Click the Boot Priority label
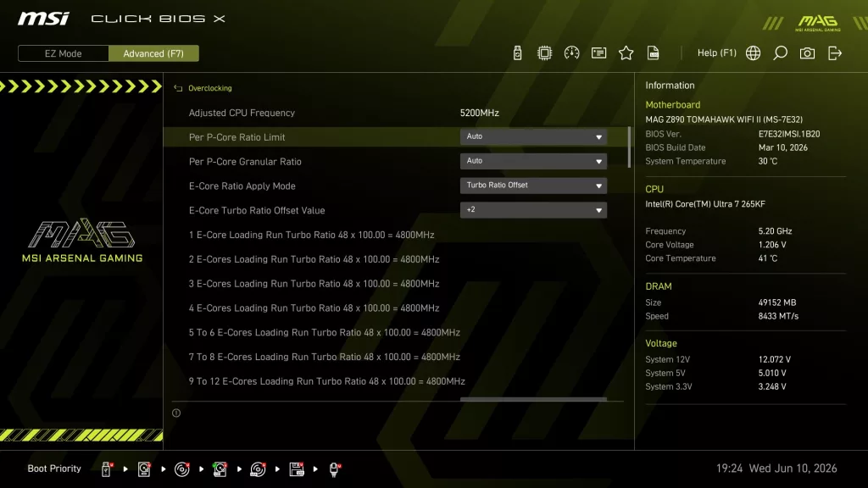 (54, 469)
